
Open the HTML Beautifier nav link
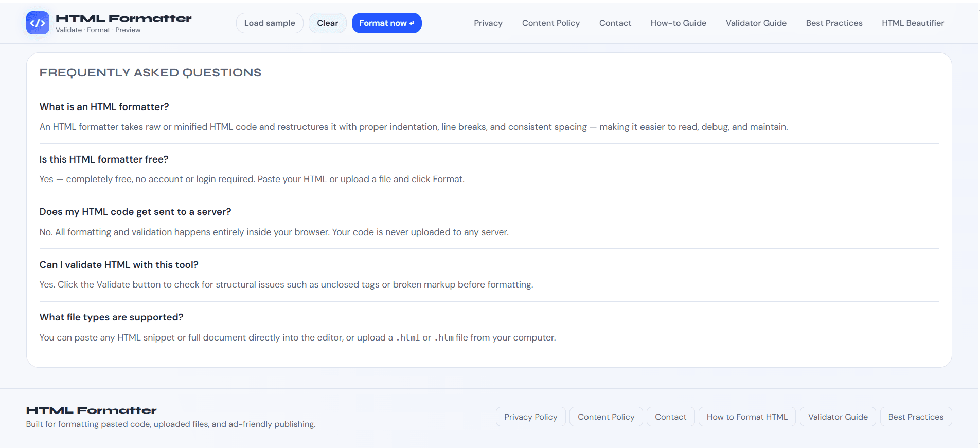tap(913, 23)
